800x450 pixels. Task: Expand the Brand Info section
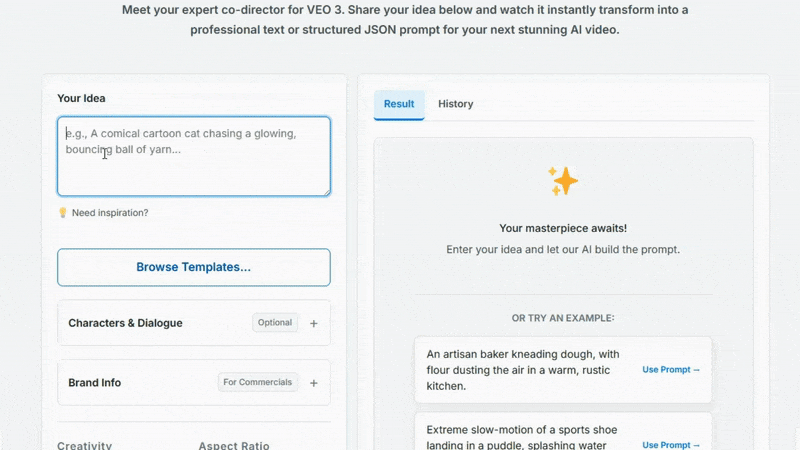tap(95, 383)
